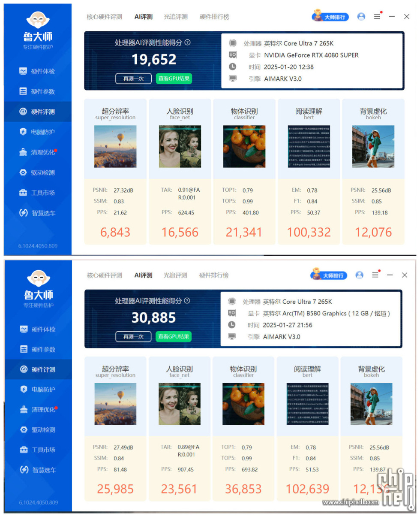
Task: Click 再测一次 in the top window
Action: coord(133,79)
